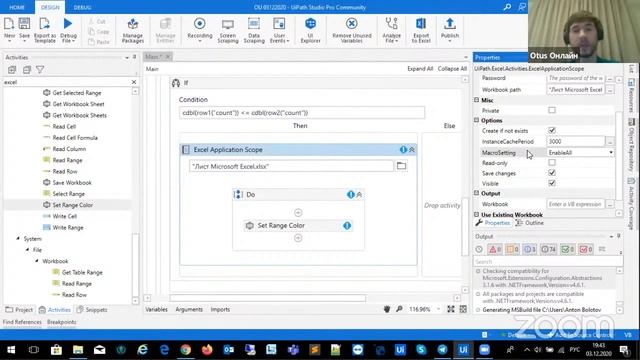Collapse the Options property group
Screen dimensions: 640x360
[476, 120]
